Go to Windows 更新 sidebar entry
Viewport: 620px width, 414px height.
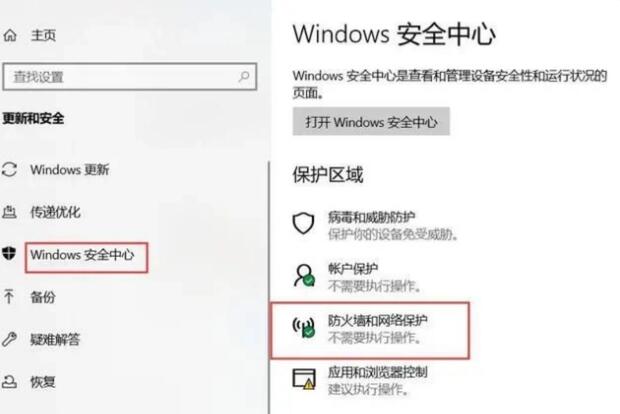(70, 170)
